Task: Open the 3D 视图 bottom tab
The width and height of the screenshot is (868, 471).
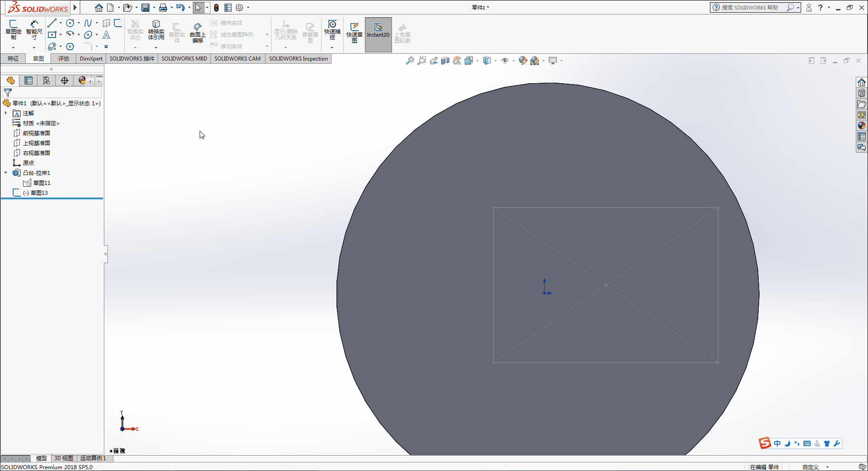Action: (64, 458)
